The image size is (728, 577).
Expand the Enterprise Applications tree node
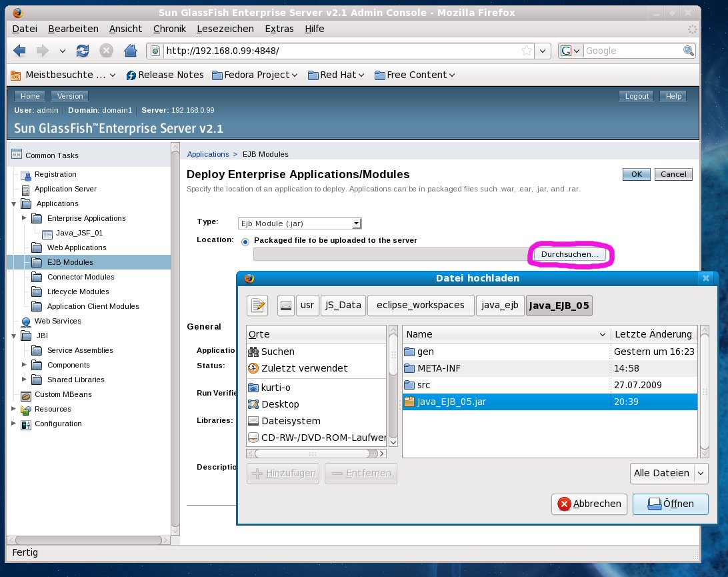pyautogui.click(x=24, y=218)
